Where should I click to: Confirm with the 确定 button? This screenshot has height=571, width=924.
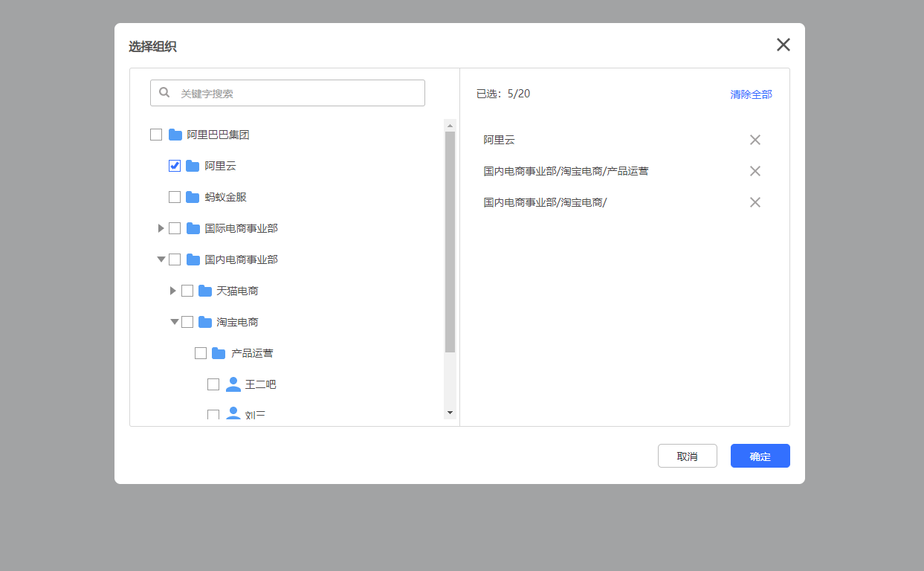pyautogui.click(x=760, y=456)
